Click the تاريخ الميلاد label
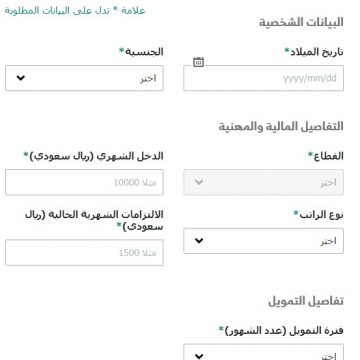360x360 pixels. tap(314, 52)
